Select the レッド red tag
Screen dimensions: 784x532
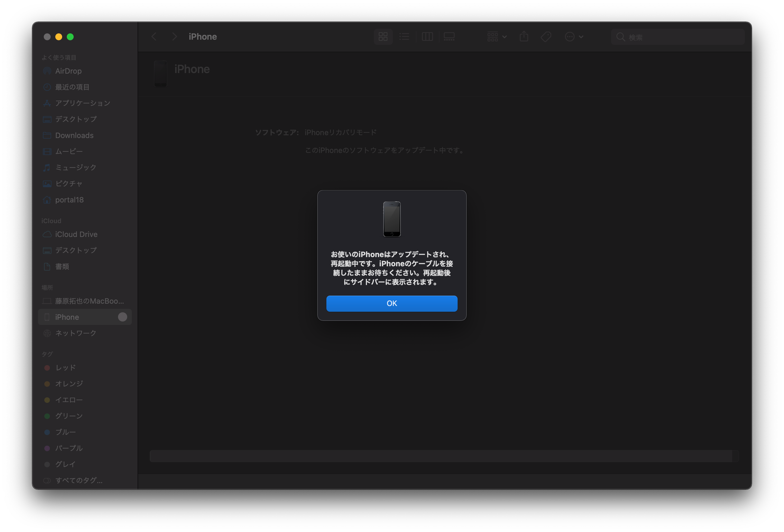(x=65, y=368)
